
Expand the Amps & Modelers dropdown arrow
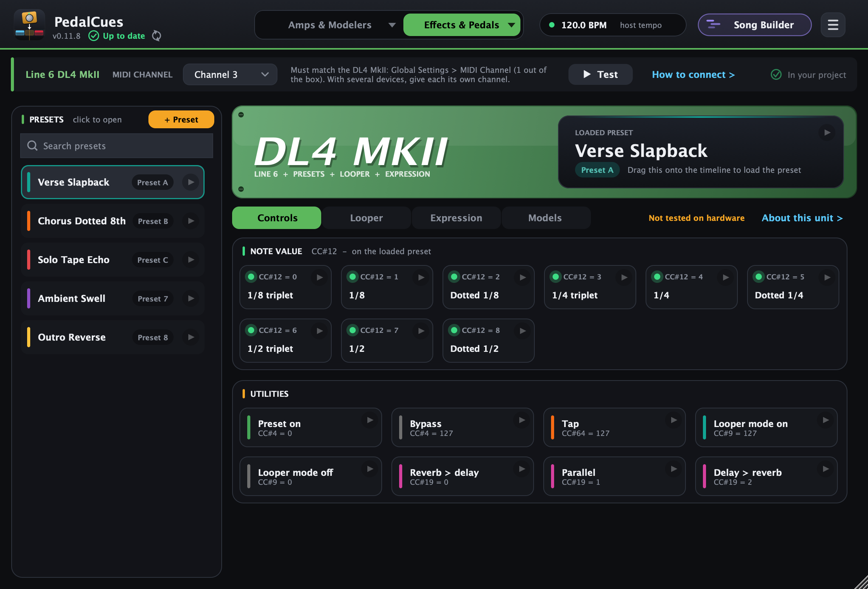pyautogui.click(x=392, y=25)
